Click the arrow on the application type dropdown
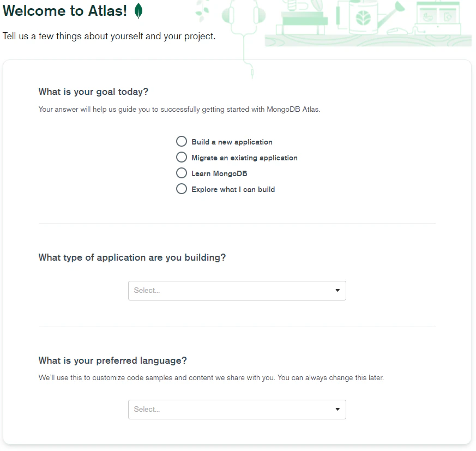The image size is (476, 451). tap(337, 291)
